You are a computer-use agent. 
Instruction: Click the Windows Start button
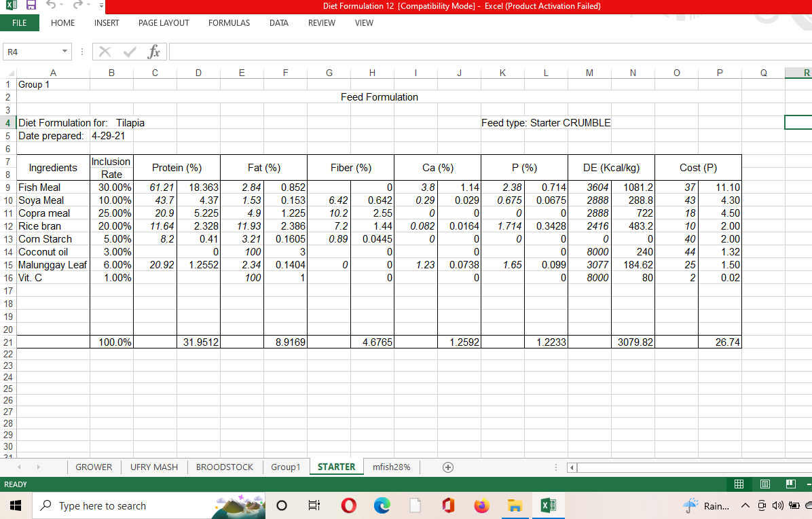16,505
